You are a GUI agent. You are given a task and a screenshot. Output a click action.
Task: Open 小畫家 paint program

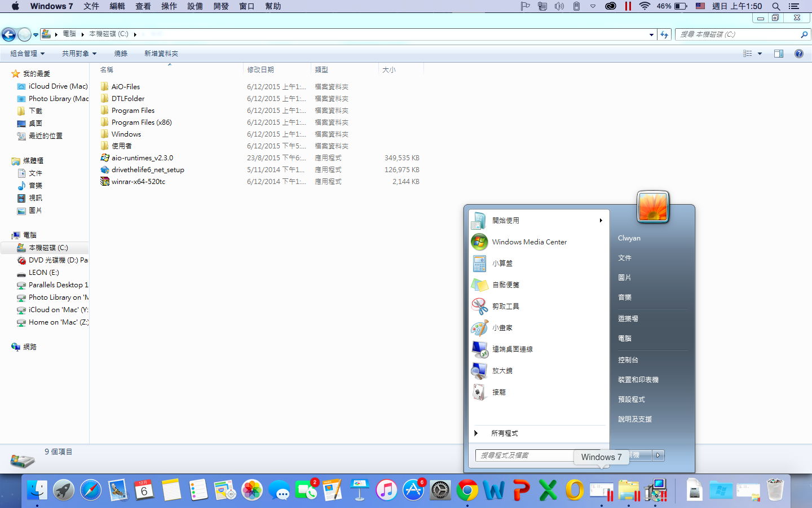[x=502, y=328]
